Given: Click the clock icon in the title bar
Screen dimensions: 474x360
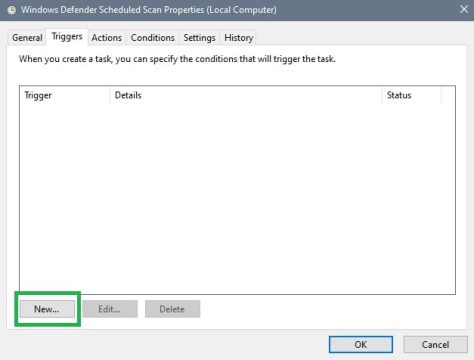Looking at the screenshot, I should click(12, 10).
